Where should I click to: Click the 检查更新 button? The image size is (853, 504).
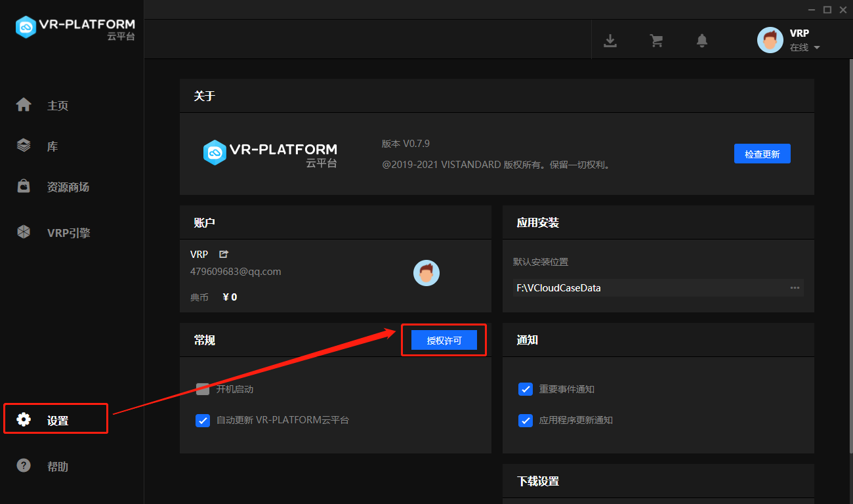point(762,154)
